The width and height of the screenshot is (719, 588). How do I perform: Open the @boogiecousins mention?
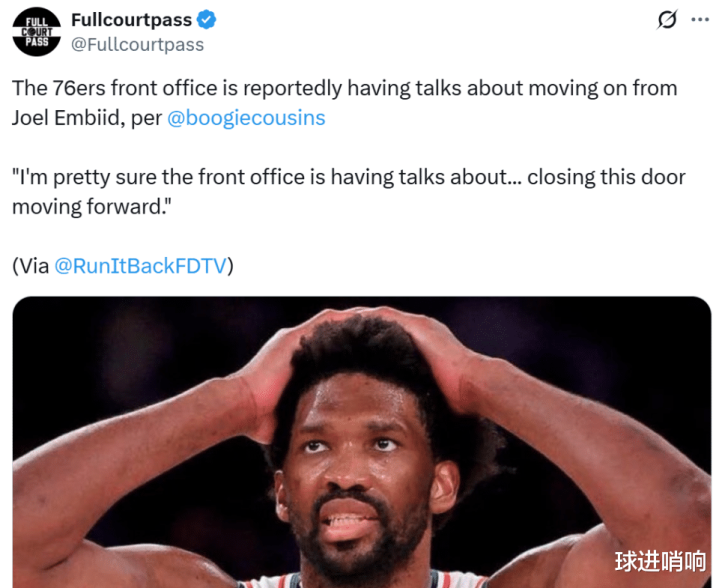(246, 118)
